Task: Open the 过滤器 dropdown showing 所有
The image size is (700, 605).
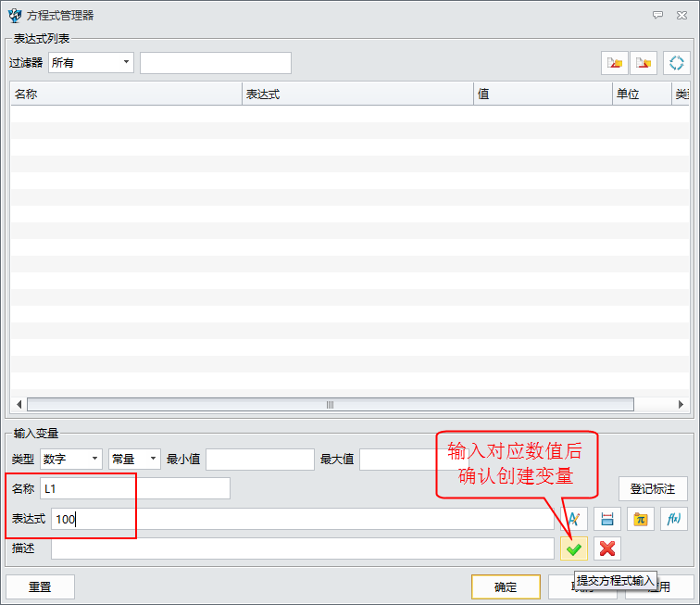Action: [91, 63]
